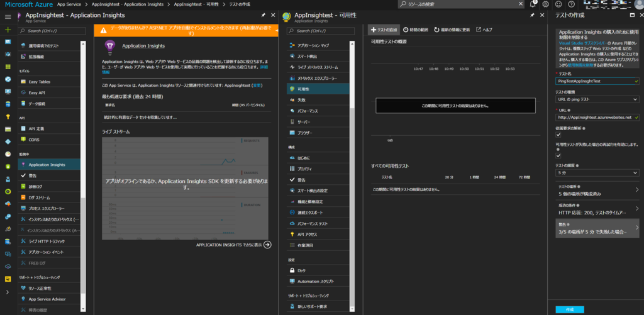Open ライブ メトリックス ストリーム menu item
This screenshot has height=315, width=644.
pos(318,67)
